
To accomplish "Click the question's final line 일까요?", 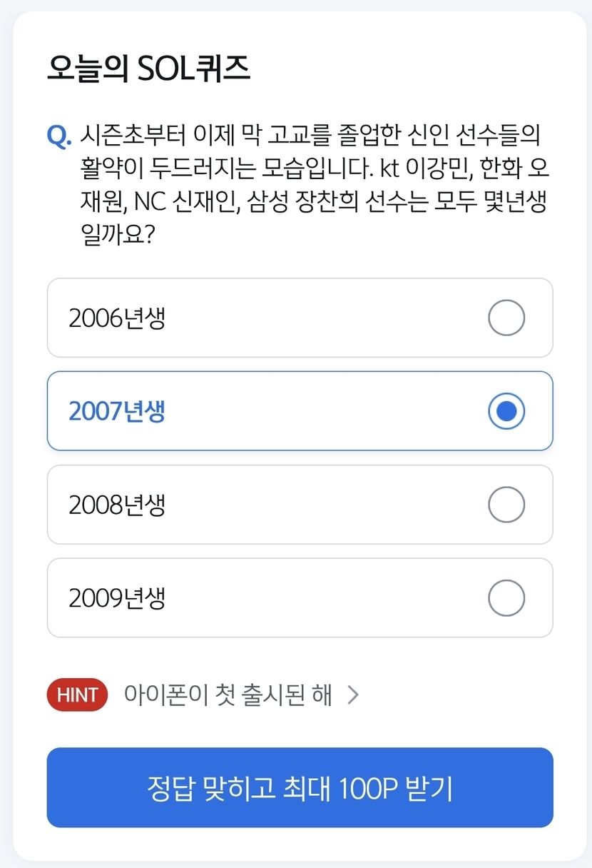I will tap(118, 236).
